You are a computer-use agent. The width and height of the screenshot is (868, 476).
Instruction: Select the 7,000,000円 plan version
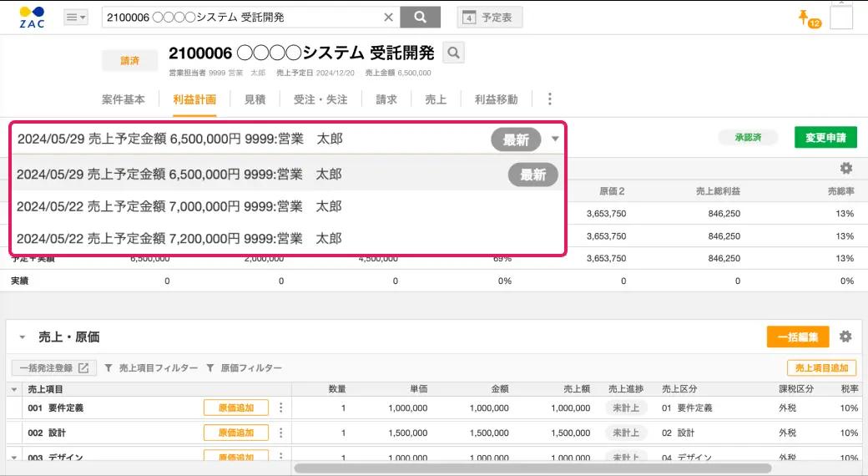[x=179, y=206]
